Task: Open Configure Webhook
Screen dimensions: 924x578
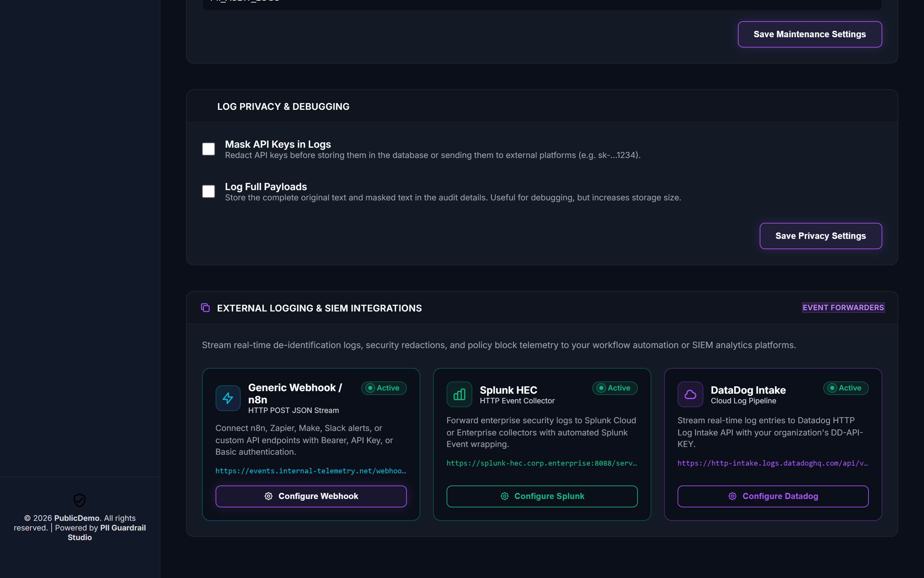Action: click(311, 496)
